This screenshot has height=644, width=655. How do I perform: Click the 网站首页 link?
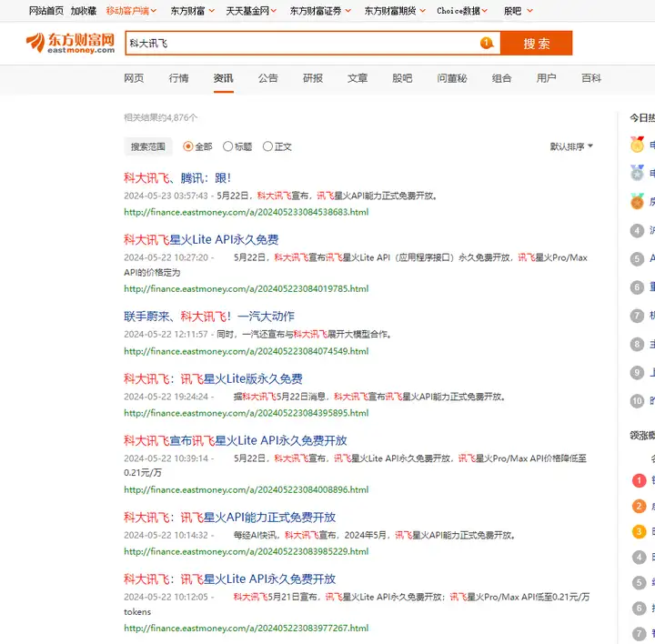tap(46, 11)
